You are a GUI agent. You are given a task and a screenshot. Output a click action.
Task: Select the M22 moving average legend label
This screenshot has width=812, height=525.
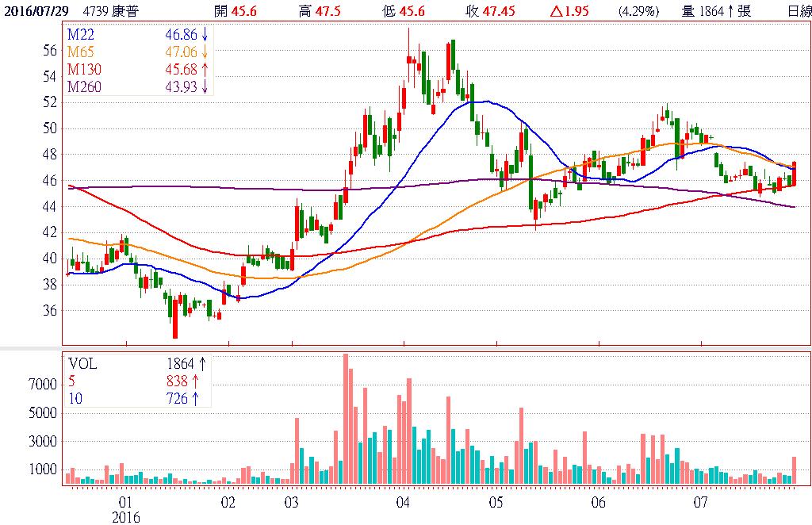pyautogui.click(x=82, y=36)
